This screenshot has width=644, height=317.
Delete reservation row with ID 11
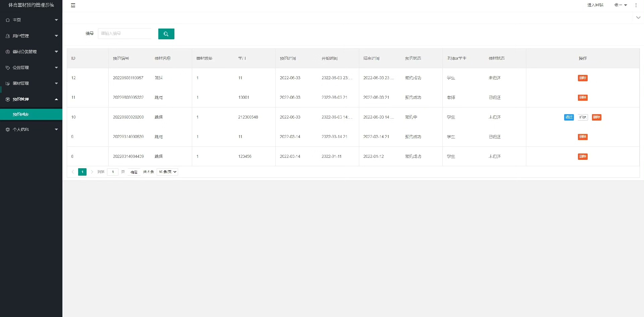tap(583, 98)
